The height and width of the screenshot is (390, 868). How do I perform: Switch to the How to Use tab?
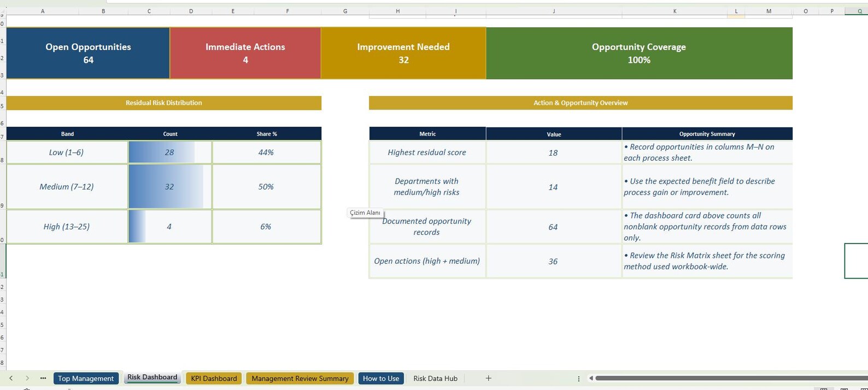[381, 378]
